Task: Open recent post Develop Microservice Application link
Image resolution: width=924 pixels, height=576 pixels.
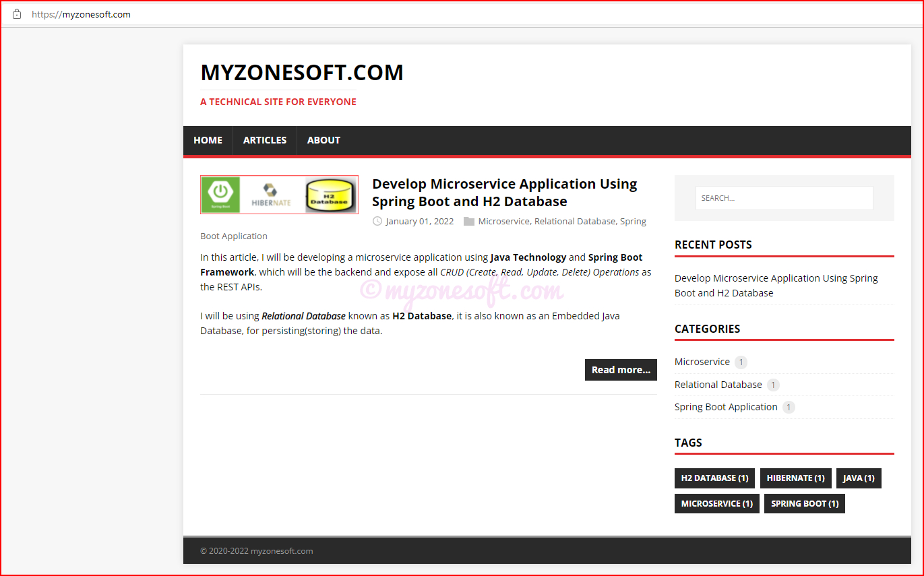Action: point(776,286)
